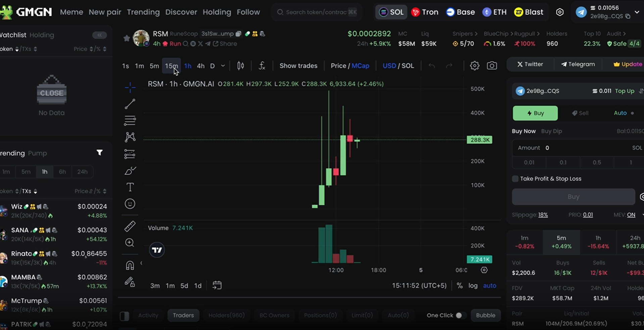Click the Amount input field
The height and width of the screenshot is (330, 644).
pos(571,148)
